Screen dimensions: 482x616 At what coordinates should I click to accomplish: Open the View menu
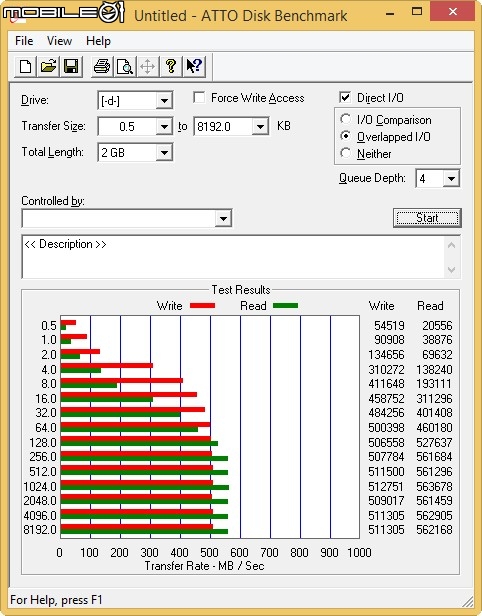[59, 41]
